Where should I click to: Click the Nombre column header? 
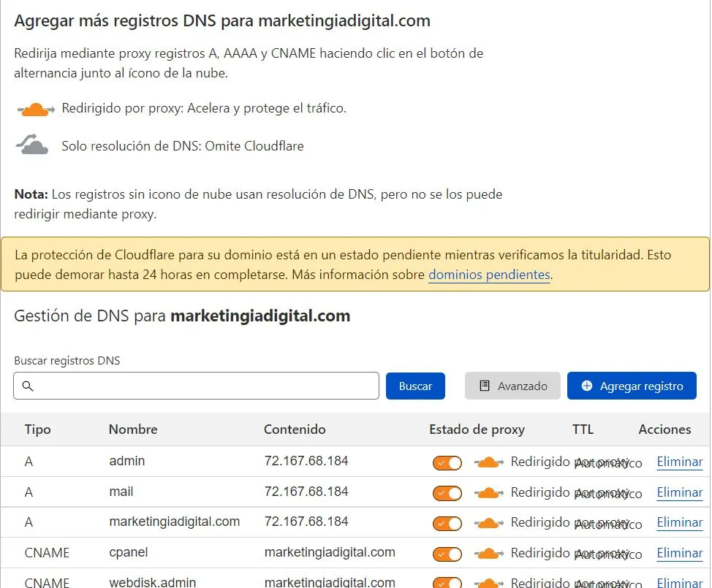click(x=133, y=429)
